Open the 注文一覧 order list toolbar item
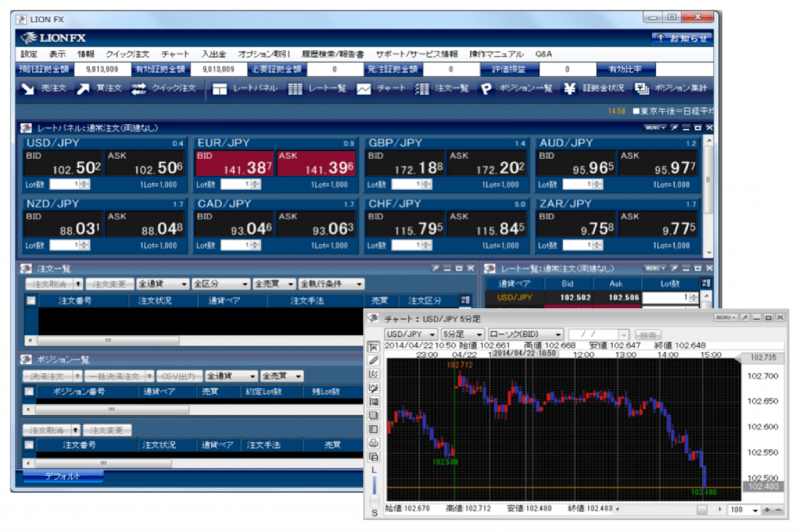This screenshot has height=532, width=799. pos(441,88)
